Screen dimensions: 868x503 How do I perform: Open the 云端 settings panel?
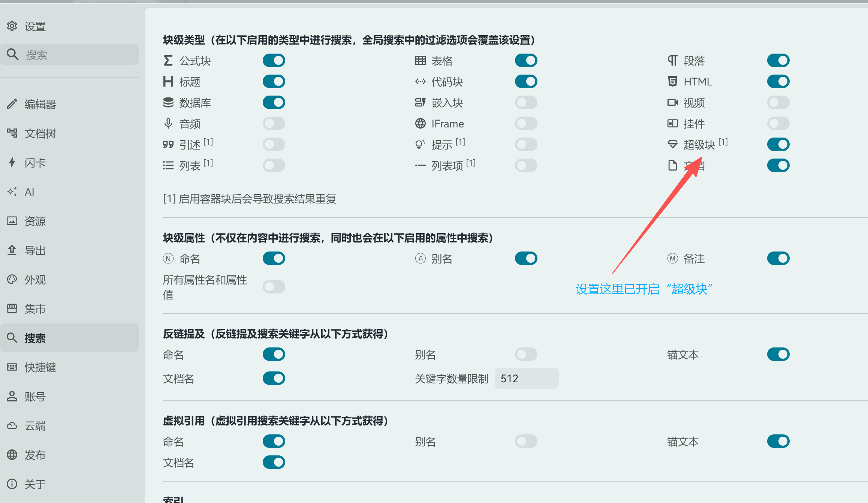35,426
